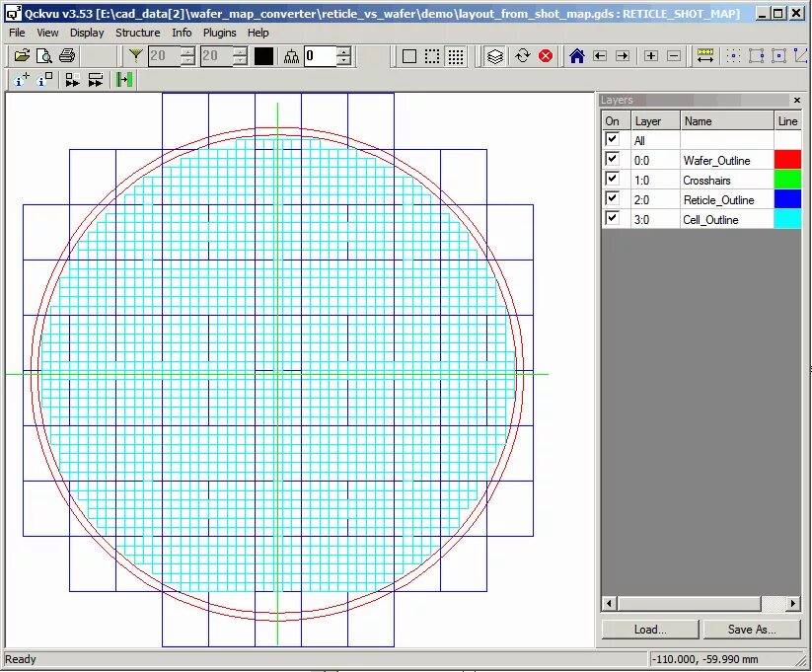The width and height of the screenshot is (812, 672).
Task: Open the File menu
Action: 17,33
